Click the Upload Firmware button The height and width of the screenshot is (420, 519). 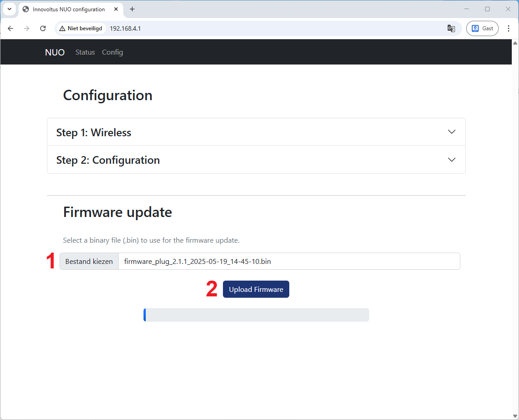click(256, 290)
